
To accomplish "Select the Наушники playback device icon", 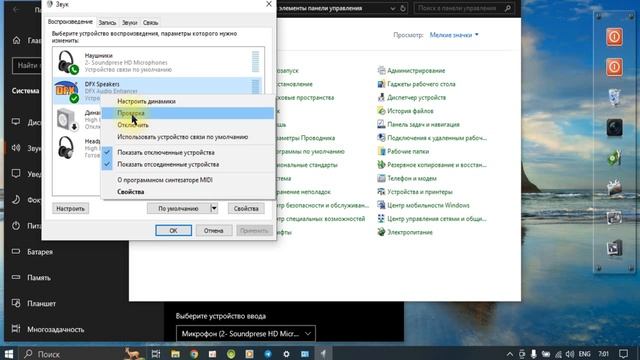I will pos(67,62).
